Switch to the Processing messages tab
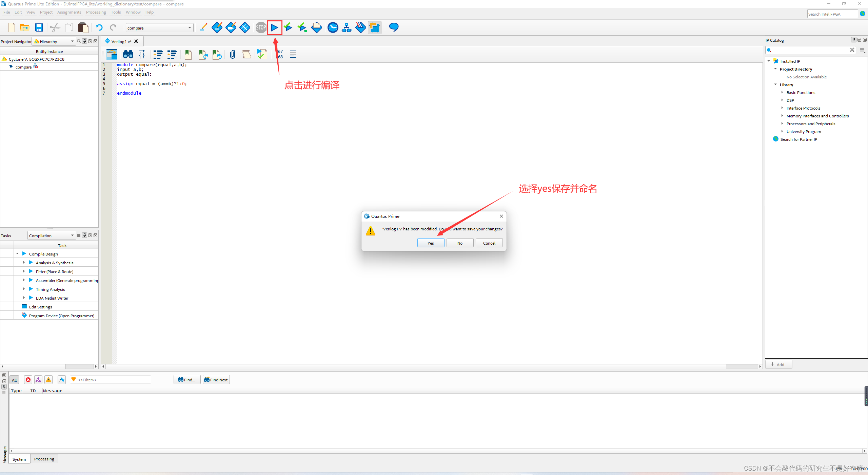Screen dimensions: 868x475 point(44,459)
